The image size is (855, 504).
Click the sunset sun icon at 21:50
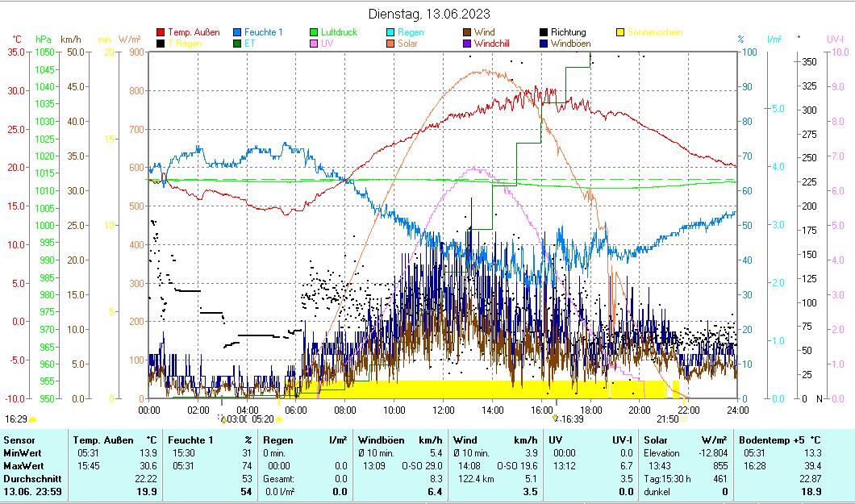(684, 419)
